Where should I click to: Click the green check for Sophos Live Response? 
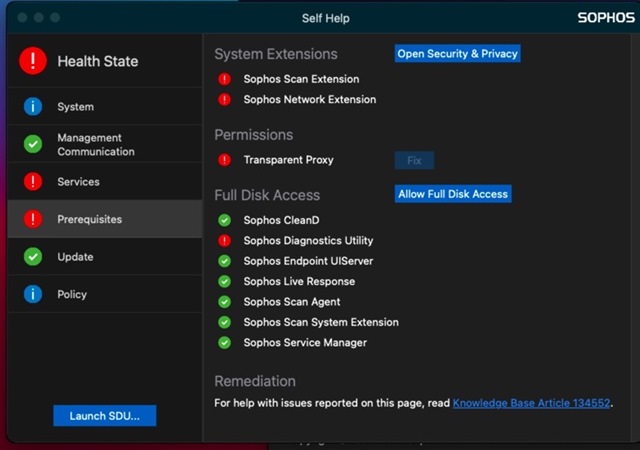click(x=224, y=281)
